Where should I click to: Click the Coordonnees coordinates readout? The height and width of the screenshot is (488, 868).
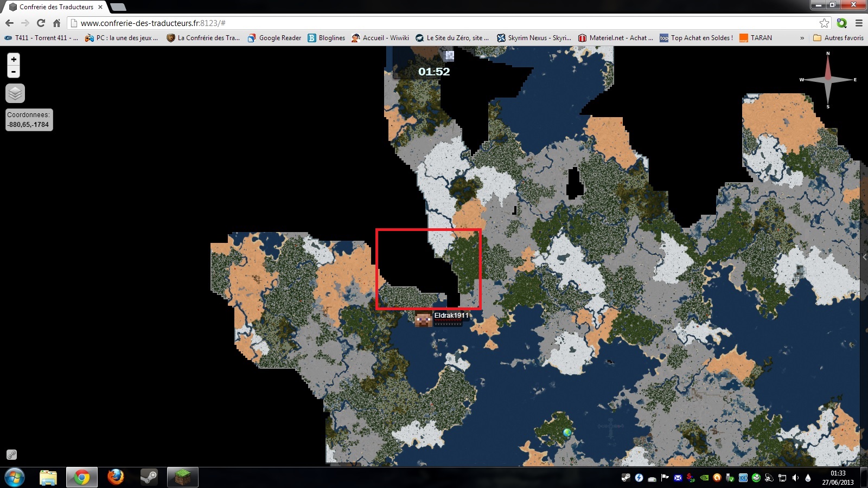click(x=28, y=120)
